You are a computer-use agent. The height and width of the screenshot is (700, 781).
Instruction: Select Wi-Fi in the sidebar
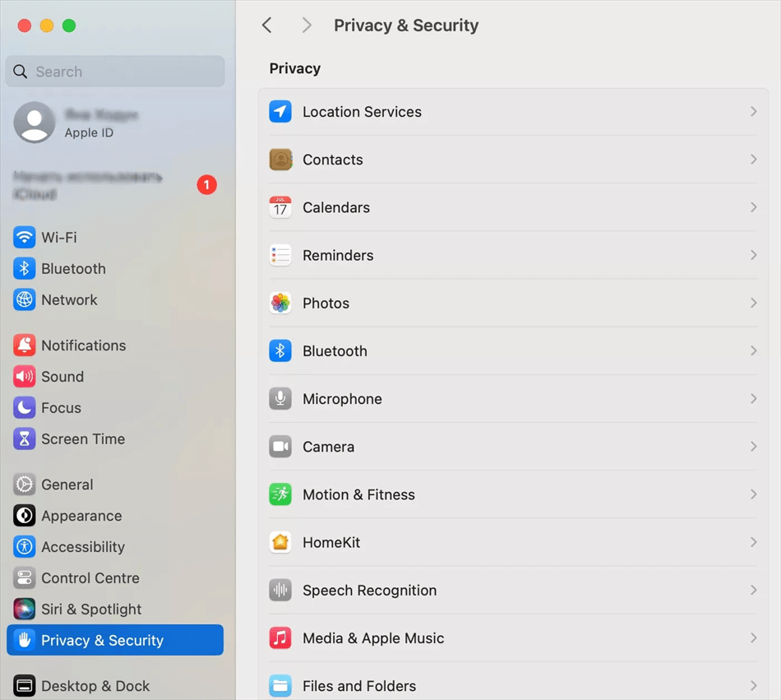[115, 237]
